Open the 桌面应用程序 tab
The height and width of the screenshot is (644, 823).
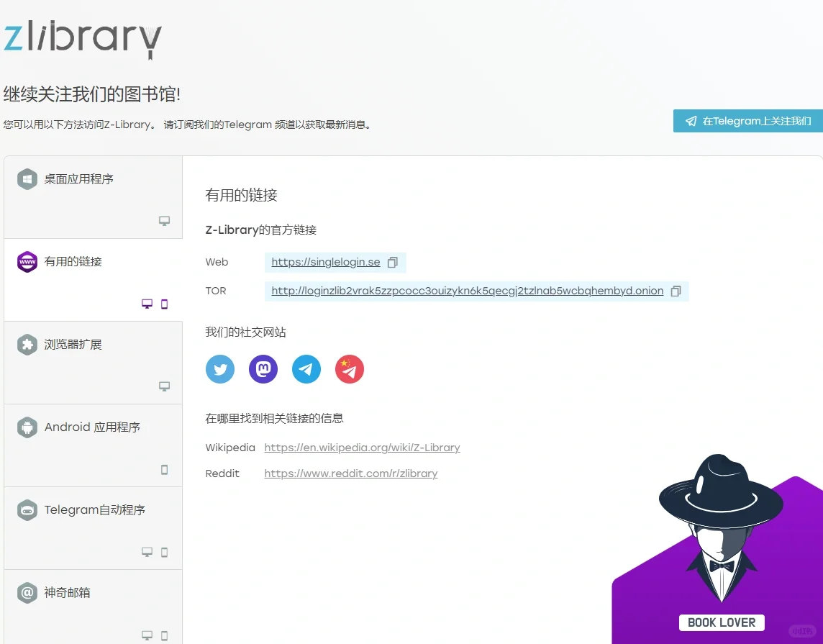coord(93,197)
